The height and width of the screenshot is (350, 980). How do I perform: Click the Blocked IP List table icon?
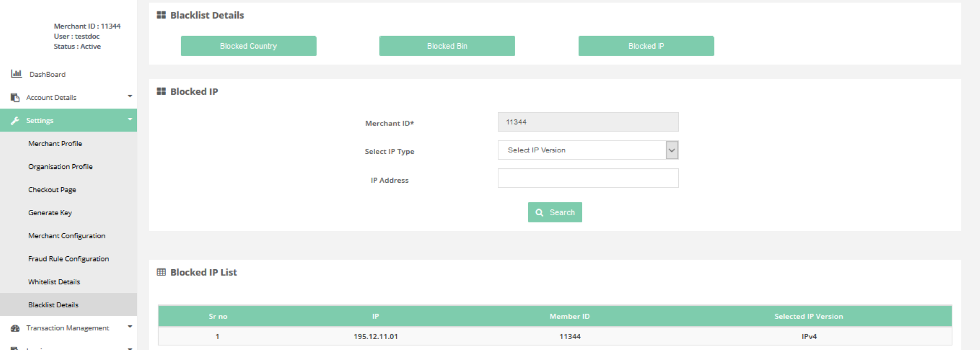(161, 272)
